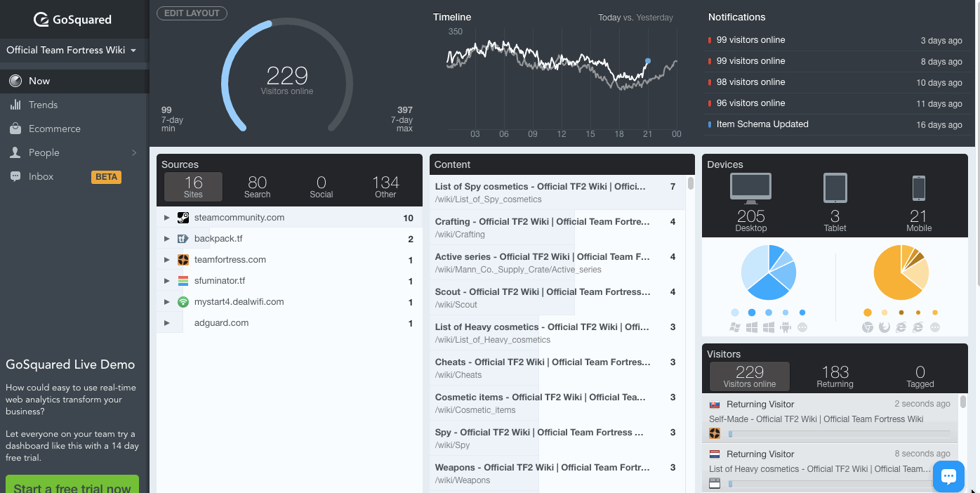Open the Active series content row

[x=557, y=263]
